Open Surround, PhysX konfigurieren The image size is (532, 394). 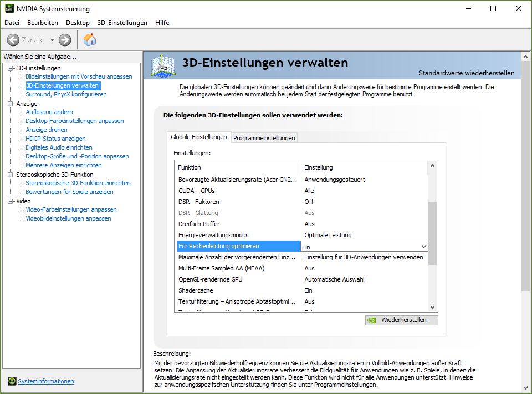[66, 94]
